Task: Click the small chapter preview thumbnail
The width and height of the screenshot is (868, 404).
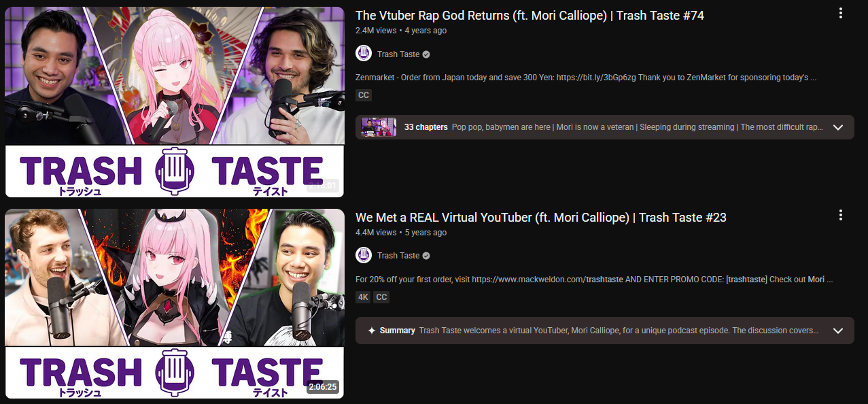Action: point(379,127)
